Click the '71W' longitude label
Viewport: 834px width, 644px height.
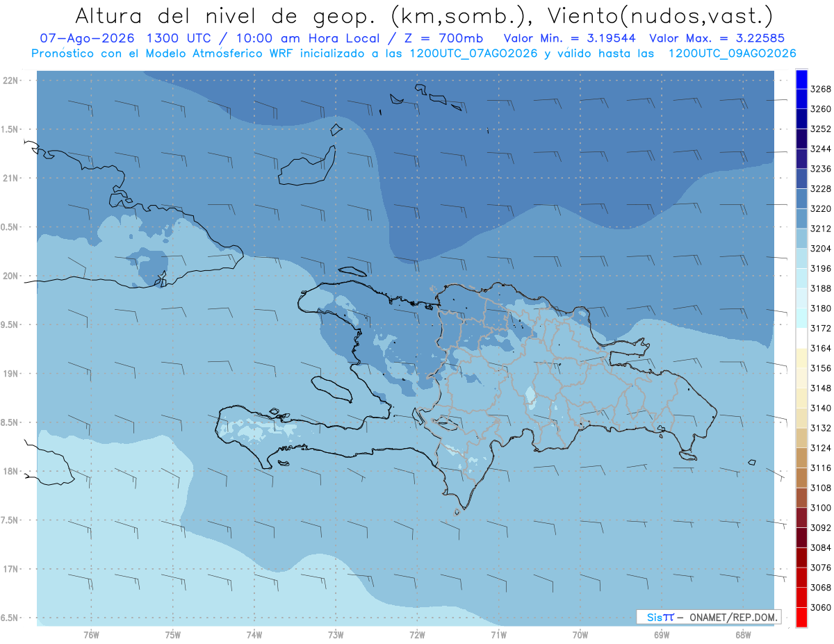pos(498,634)
